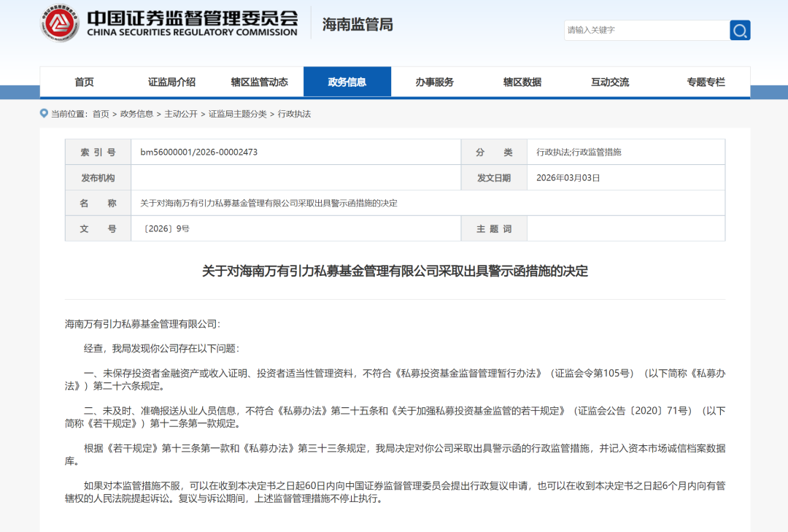Click the salutation line 海南万有引力私募基金管理有限公司:
Screen dimensions: 788x532
[142, 324]
